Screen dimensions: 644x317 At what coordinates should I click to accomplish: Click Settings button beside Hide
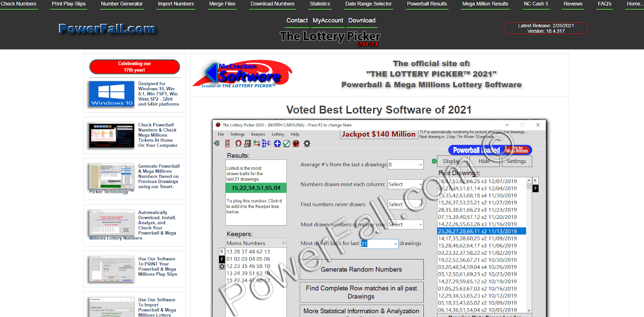516,161
